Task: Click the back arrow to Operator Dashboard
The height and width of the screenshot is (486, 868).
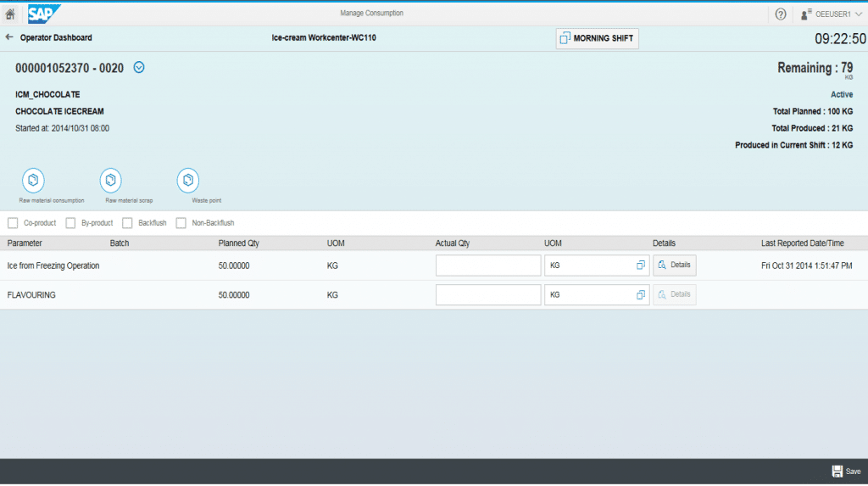Action: pos(9,37)
